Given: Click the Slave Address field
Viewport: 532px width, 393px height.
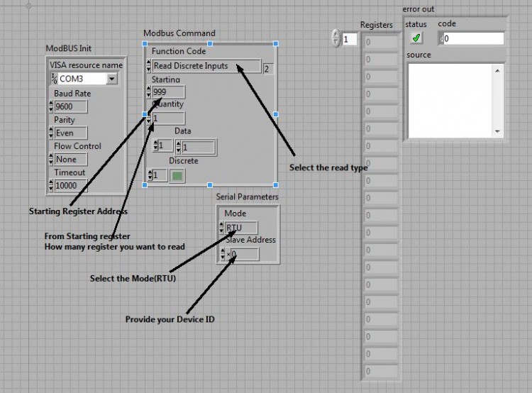Looking at the screenshot, I should click(x=245, y=254).
